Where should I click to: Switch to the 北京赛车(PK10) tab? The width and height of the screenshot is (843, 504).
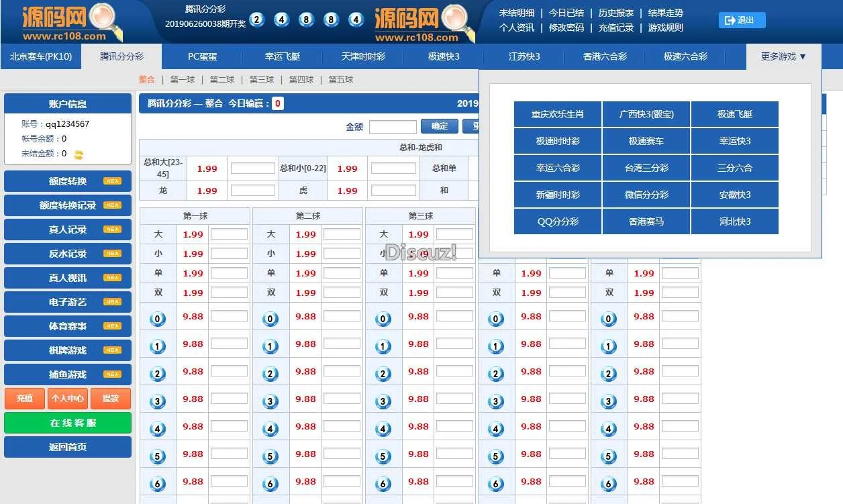coord(41,57)
